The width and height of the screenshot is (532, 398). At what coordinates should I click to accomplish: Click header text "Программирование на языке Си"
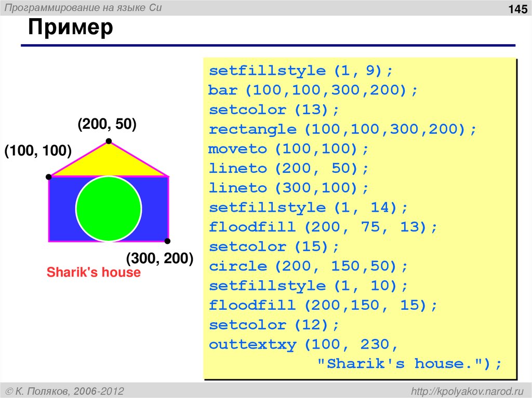[83, 8]
